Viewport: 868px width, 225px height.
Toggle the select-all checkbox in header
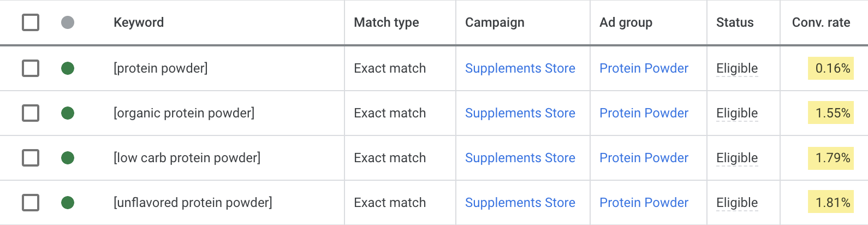31,22
